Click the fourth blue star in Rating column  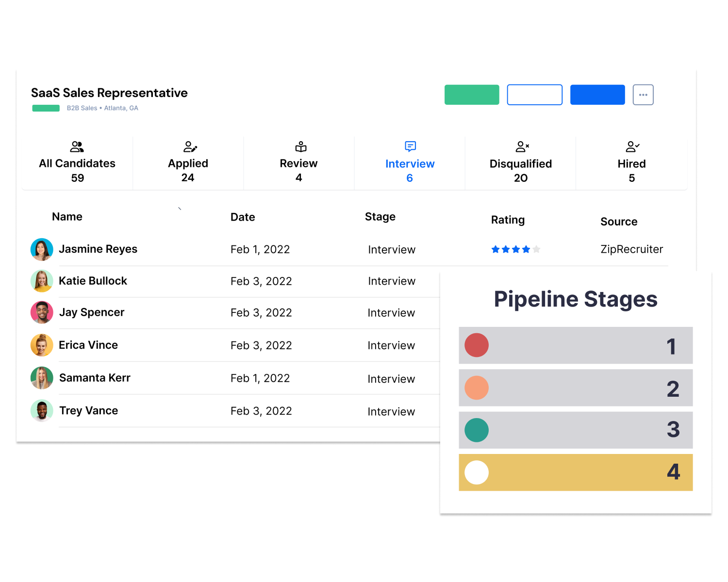point(527,249)
